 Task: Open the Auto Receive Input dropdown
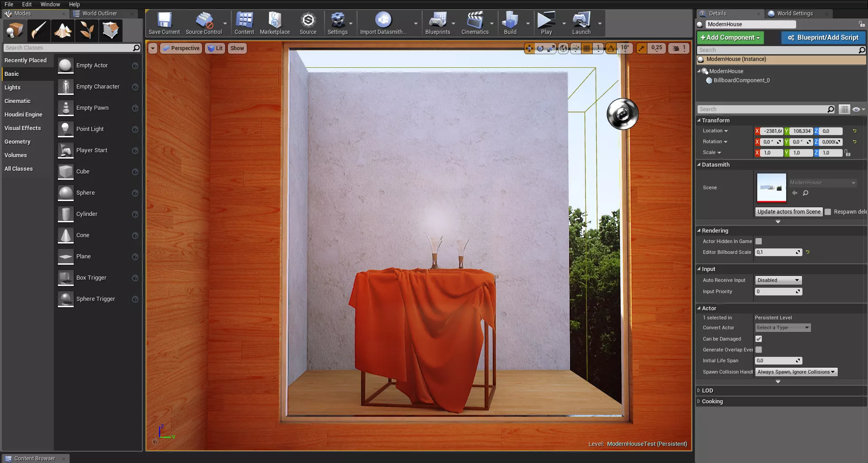(x=778, y=281)
